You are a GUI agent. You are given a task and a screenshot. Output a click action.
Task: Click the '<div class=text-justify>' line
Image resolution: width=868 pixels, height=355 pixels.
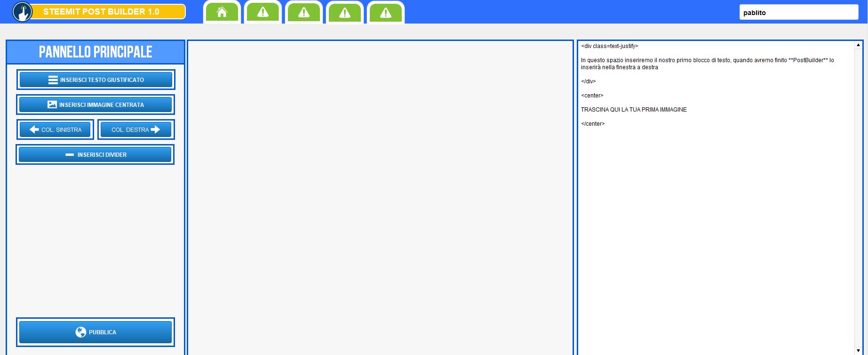point(609,46)
